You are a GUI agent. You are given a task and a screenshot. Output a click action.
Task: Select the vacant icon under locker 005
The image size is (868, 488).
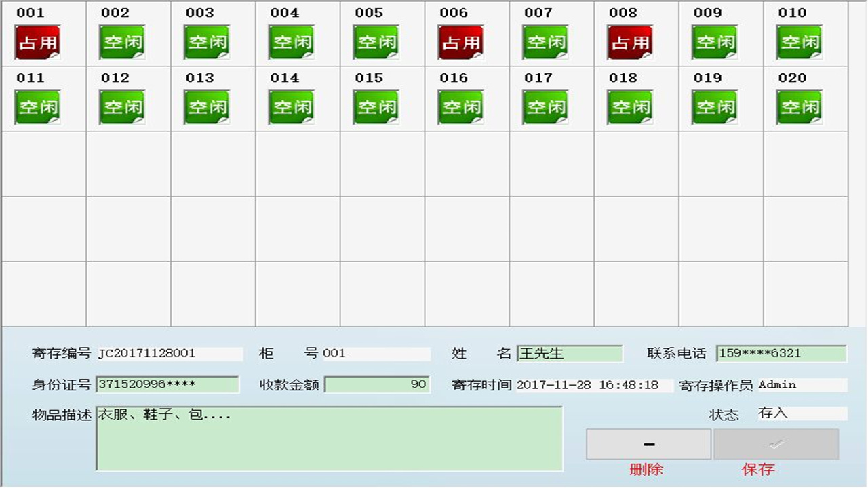[x=376, y=41]
